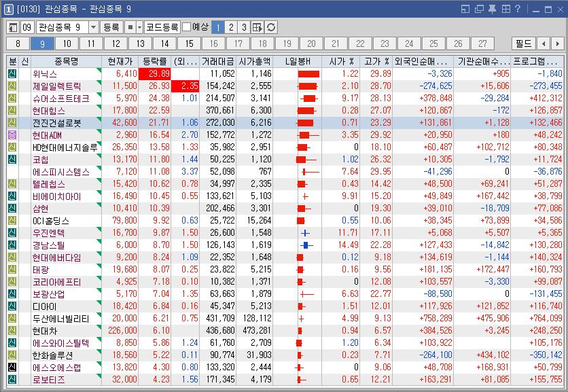Select stock 에스피시스템스
Viewport: 568px width, 392px height.
coord(61,172)
